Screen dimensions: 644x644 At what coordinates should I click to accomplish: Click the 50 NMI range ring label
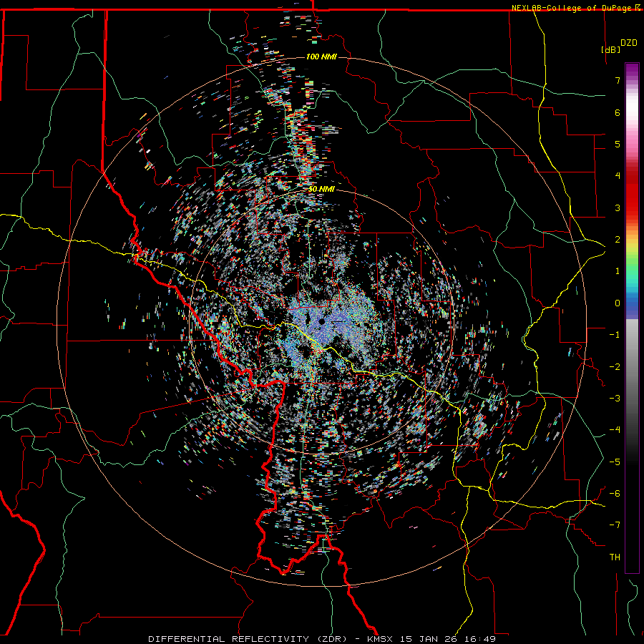point(321,189)
